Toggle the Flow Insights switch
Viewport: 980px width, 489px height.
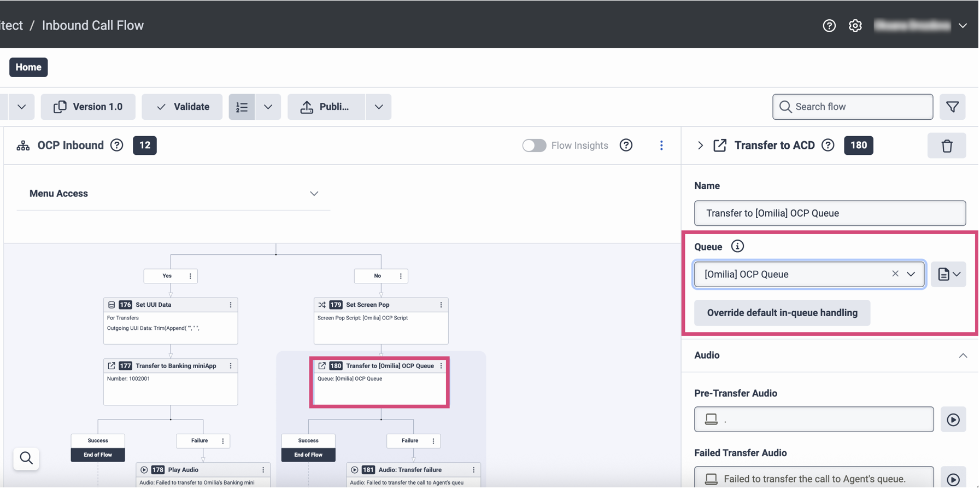pyautogui.click(x=534, y=145)
